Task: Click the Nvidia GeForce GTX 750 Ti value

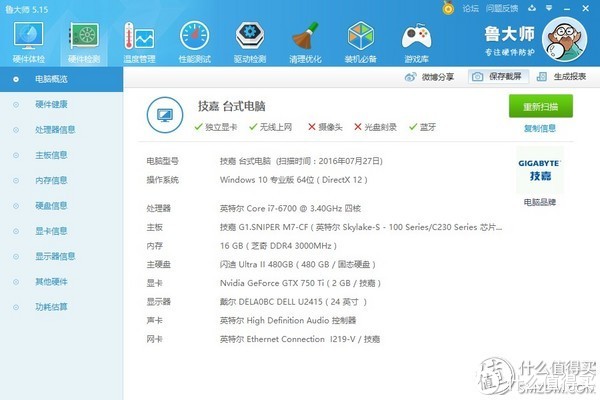Action: tap(300, 283)
